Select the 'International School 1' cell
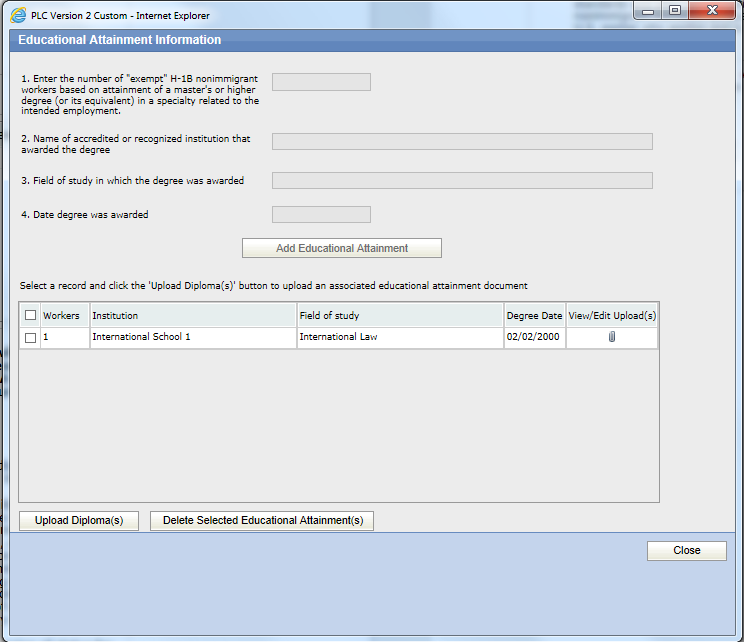Viewport: 744px width, 642px height. click(193, 337)
